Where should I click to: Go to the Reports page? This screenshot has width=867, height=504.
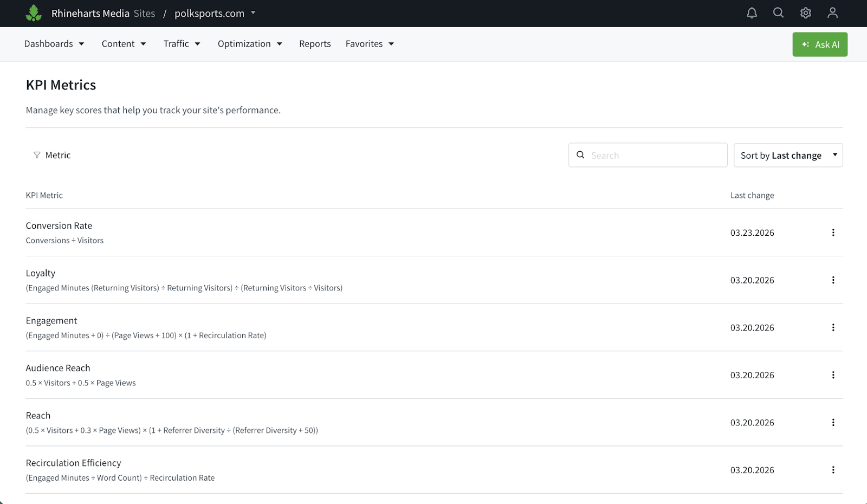click(315, 44)
